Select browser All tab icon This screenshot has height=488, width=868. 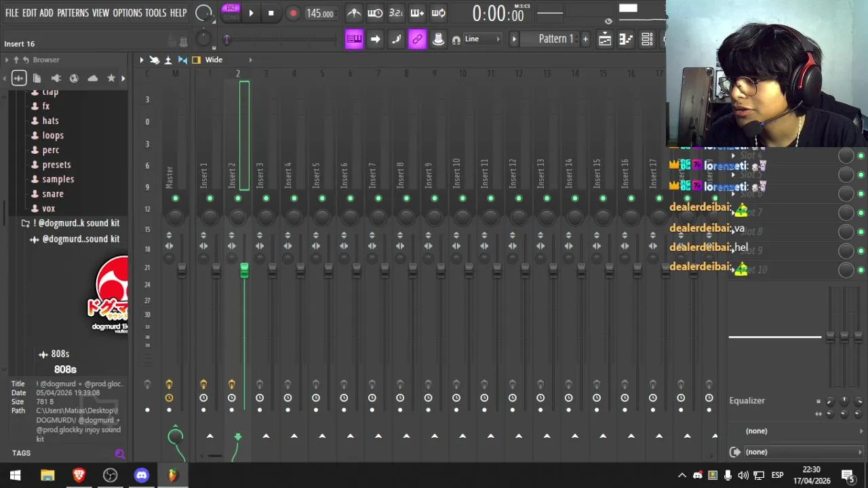pyautogui.click(x=19, y=78)
